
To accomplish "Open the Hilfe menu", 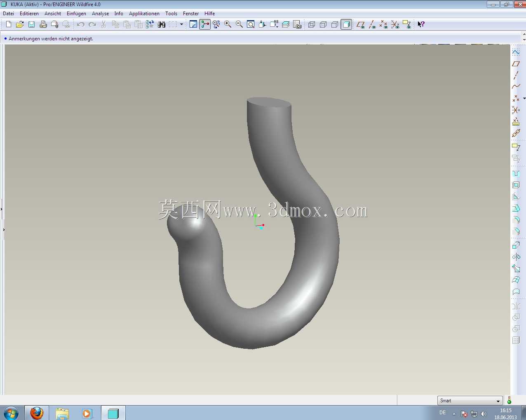I will (209, 14).
